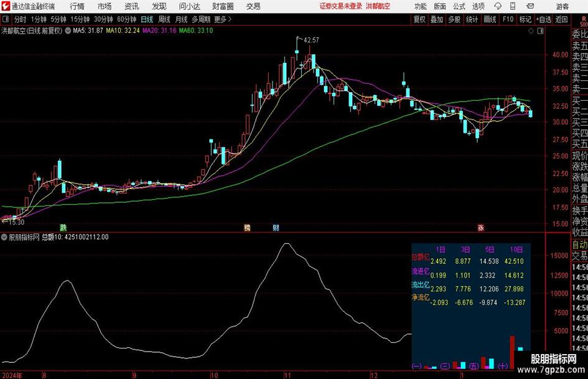Click the R 500 index badge

[x=584, y=21]
